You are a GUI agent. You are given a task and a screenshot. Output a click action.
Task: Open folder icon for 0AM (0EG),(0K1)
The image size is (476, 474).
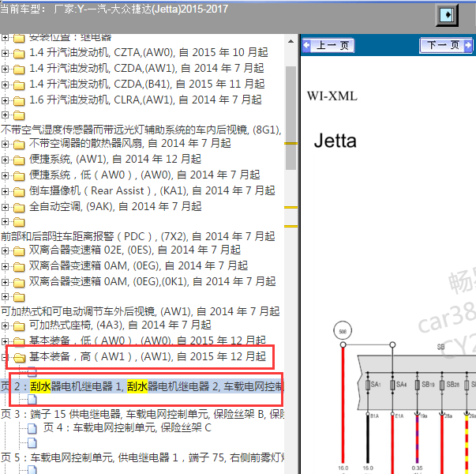click(x=19, y=283)
